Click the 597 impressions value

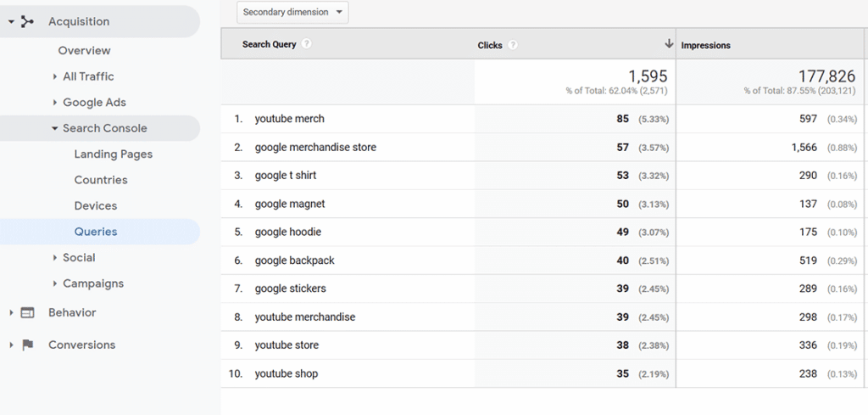[808, 119]
